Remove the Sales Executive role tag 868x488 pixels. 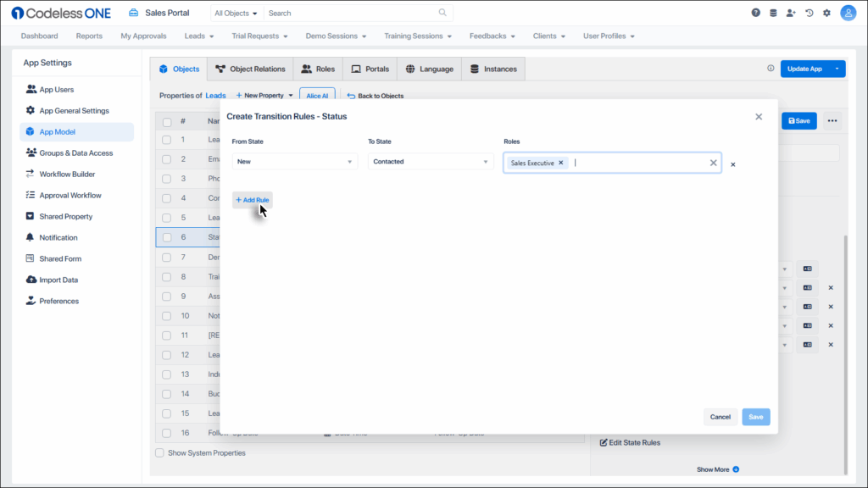(560, 161)
